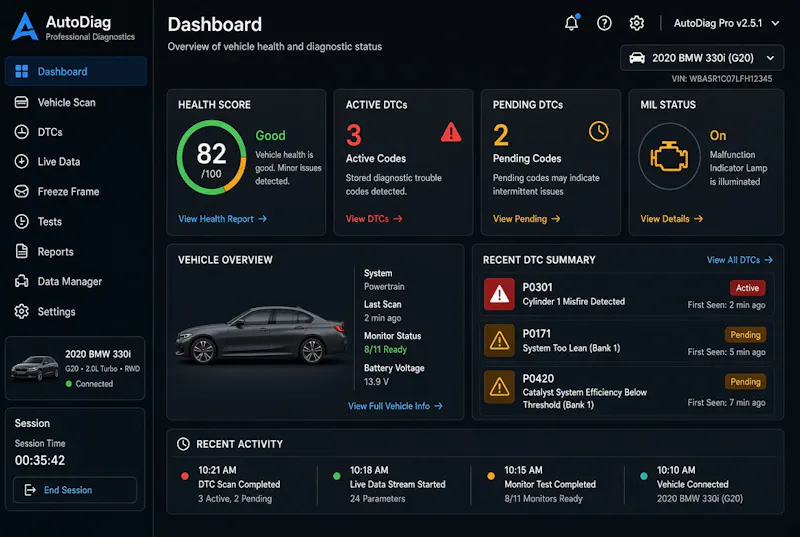Open Vehicle Scan from the sidebar
The height and width of the screenshot is (537, 800).
pyautogui.click(x=76, y=103)
